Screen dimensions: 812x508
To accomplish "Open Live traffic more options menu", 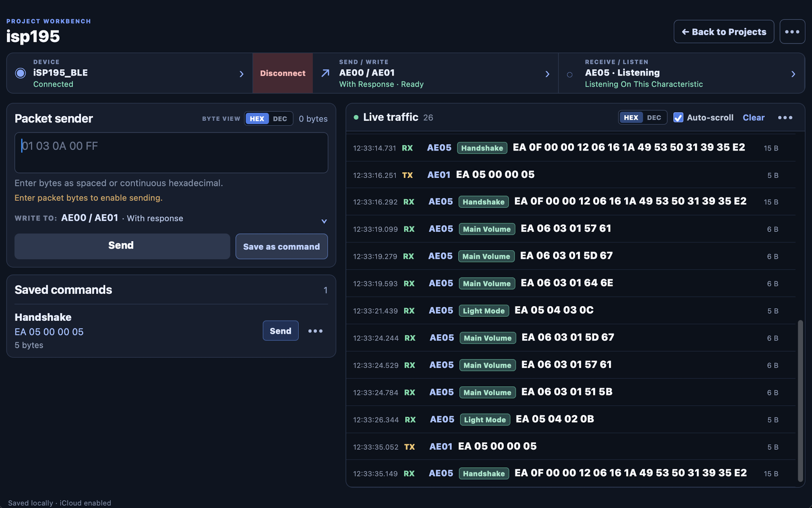I will coord(785,117).
